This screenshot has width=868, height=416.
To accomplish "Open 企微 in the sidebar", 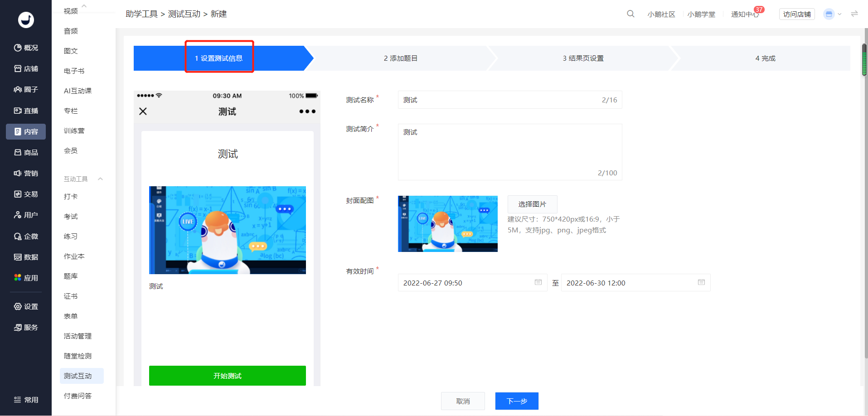I will click(x=26, y=236).
